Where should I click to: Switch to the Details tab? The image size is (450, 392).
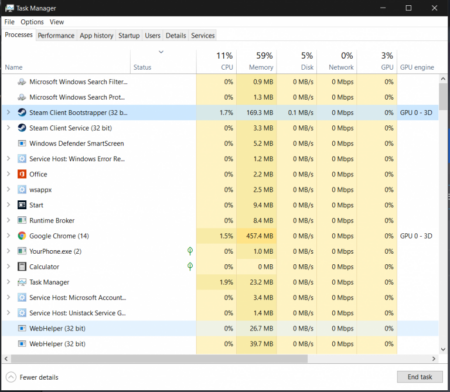[x=176, y=35]
